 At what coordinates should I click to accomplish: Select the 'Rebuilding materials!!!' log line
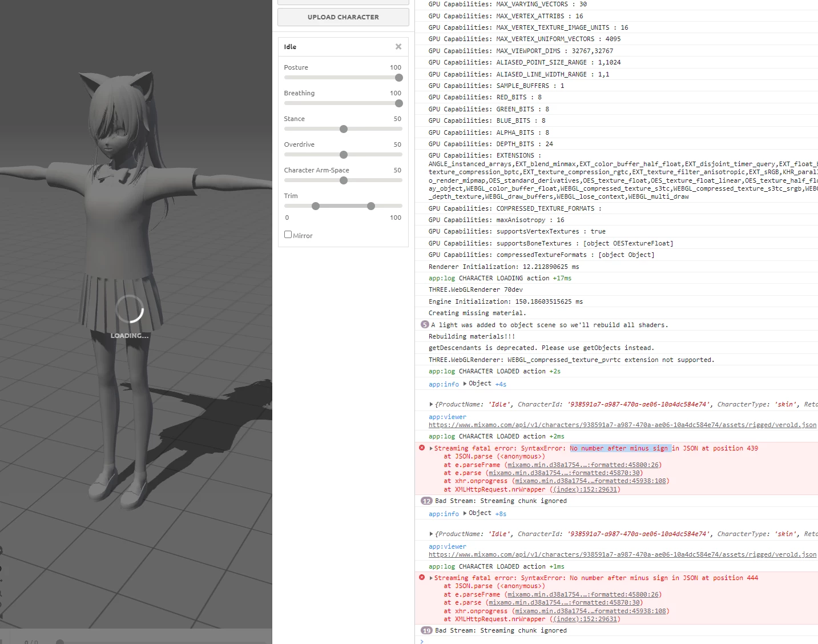pyautogui.click(x=472, y=336)
